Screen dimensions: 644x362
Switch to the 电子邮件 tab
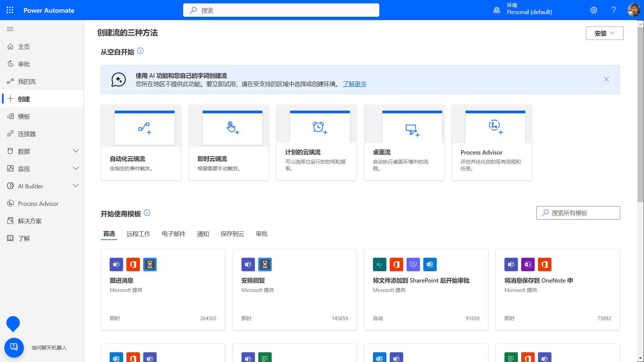click(x=174, y=234)
